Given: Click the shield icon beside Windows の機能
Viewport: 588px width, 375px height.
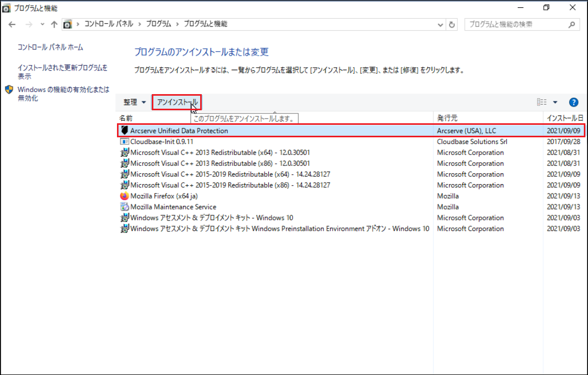Looking at the screenshot, I should pyautogui.click(x=9, y=89).
